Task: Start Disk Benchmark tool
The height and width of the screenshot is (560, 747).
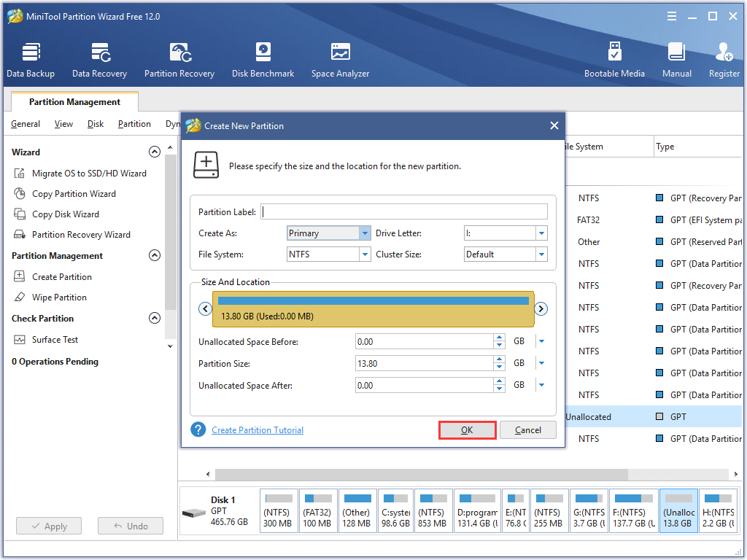Action: (263, 60)
